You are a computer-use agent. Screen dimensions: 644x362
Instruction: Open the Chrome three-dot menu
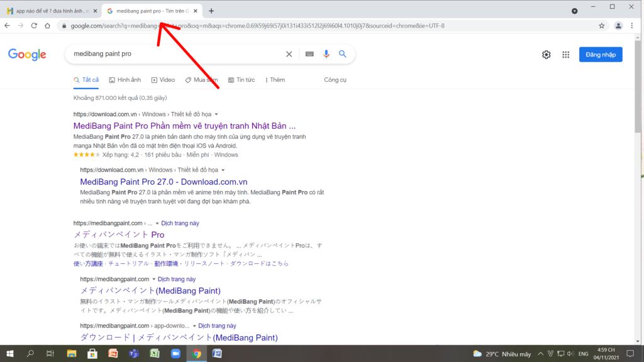click(632, 25)
